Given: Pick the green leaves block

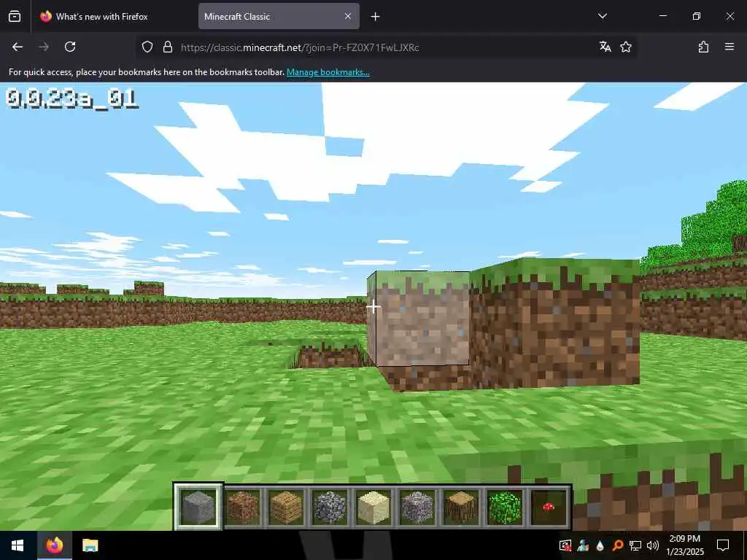Looking at the screenshot, I should pos(505,507).
